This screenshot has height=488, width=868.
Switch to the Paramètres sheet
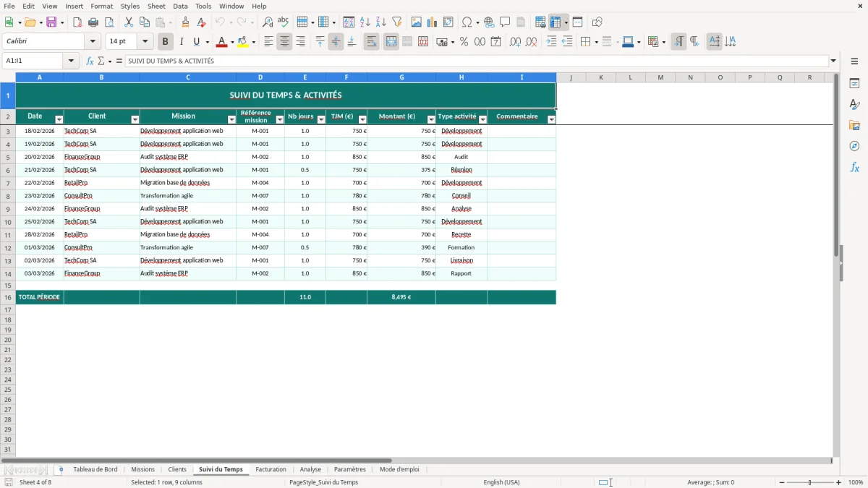[350, 469]
